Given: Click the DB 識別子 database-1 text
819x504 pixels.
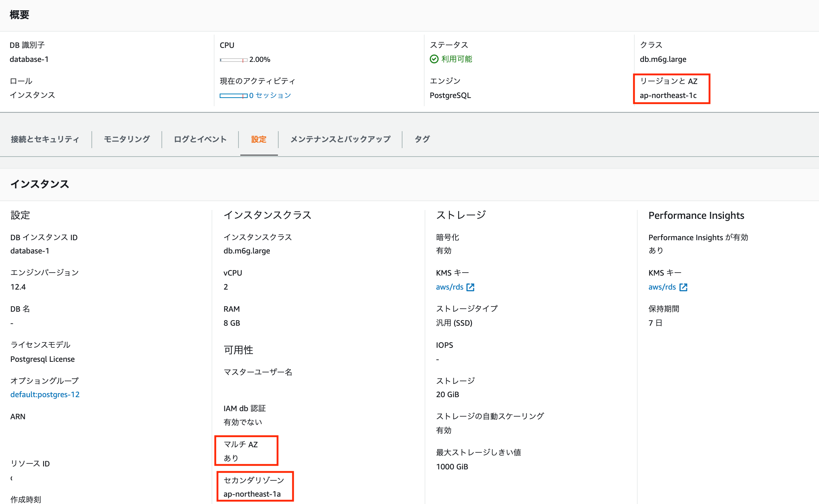Looking at the screenshot, I should coord(29,59).
